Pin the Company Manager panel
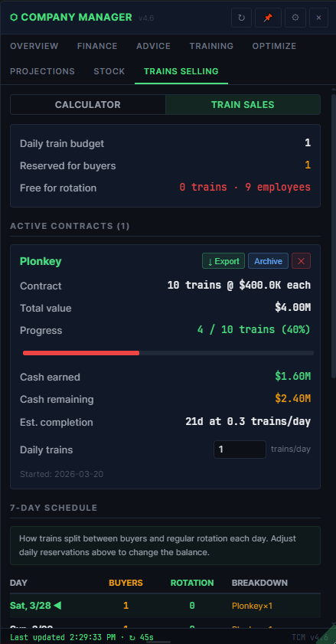The height and width of the screenshot is (644, 336). [x=268, y=18]
